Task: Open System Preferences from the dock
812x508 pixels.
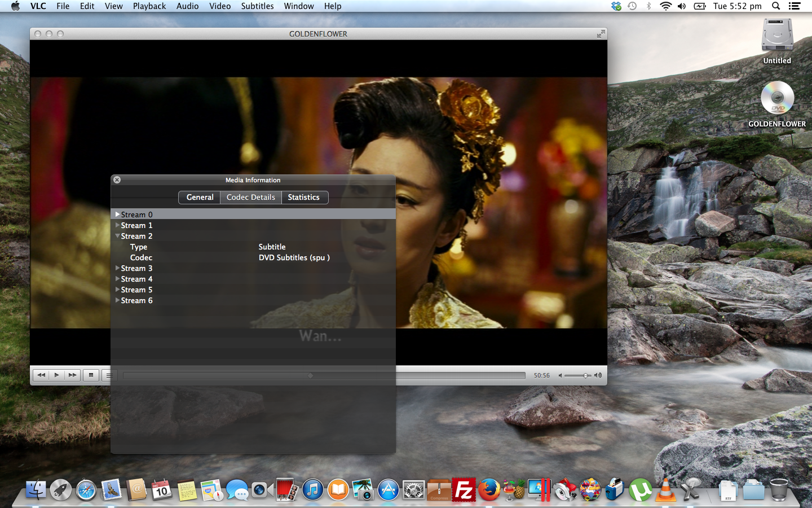Action: tap(413, 490)
